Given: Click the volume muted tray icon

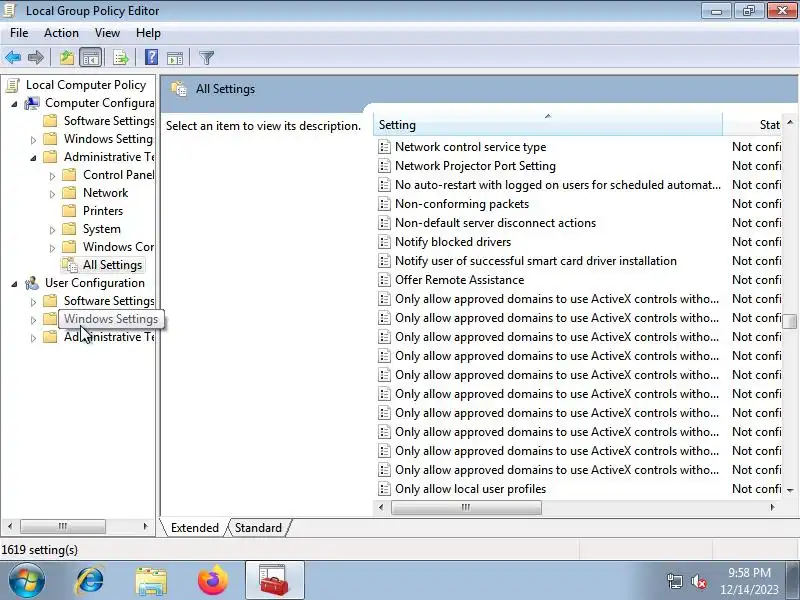Looking at the screenshot, I should (x=699, y=581).
